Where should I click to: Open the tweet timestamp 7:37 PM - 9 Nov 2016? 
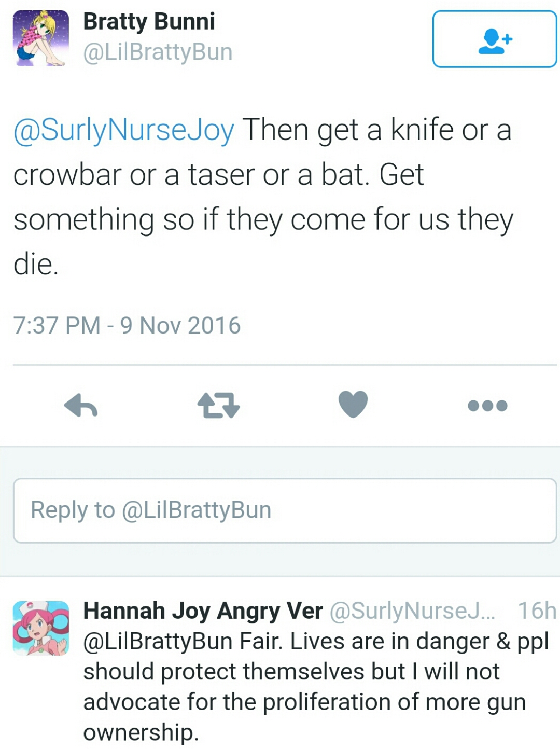click(x=127, y=326)
